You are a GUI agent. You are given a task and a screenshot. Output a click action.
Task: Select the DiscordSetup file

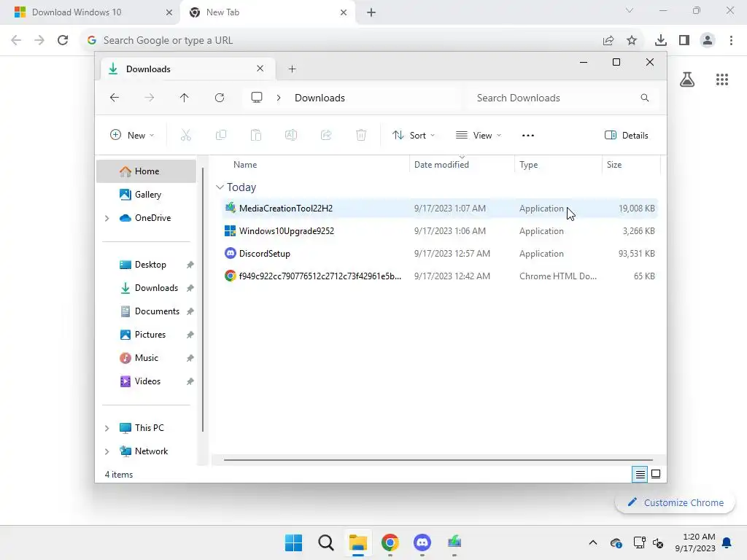(440, 253)
